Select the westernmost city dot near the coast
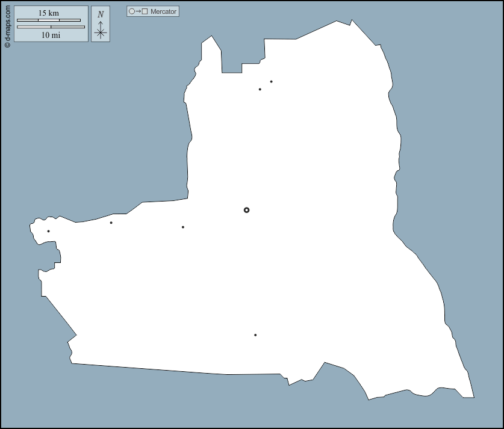Screen dimensions: 504x429 (x=48, y=231)
